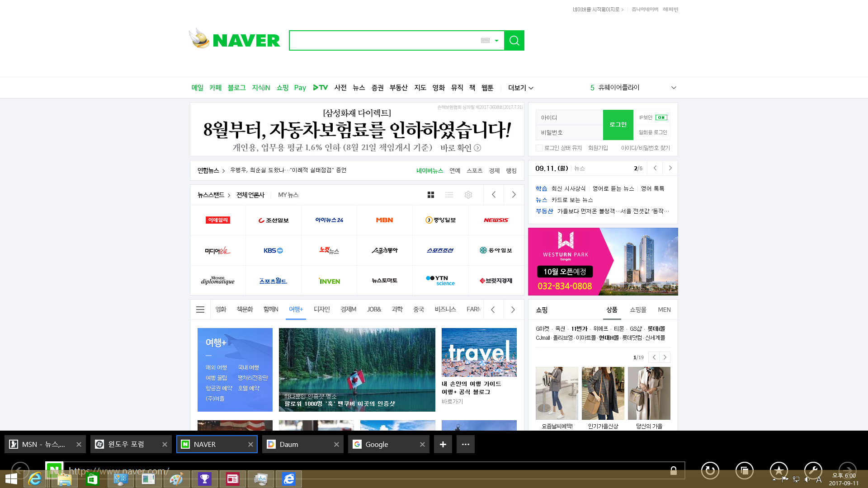The height and width of the screenshot is (488, 868).
Task: Open browser page tools wrench icon
Action: pos(813,470)
